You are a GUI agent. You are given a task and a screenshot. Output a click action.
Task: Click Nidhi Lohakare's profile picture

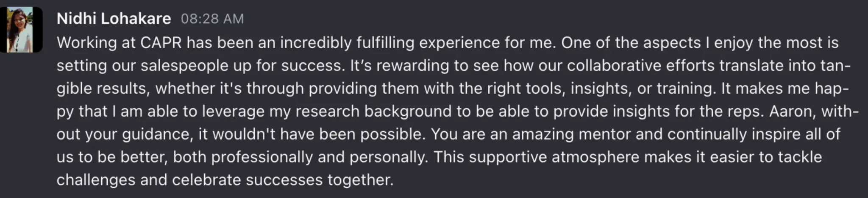click(21, 30)
